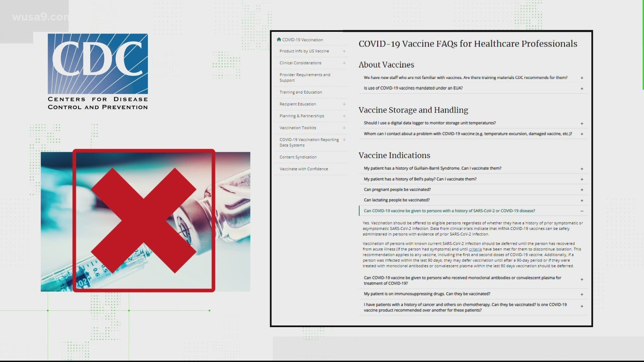Expand Recipient Education section

point(344,104)
